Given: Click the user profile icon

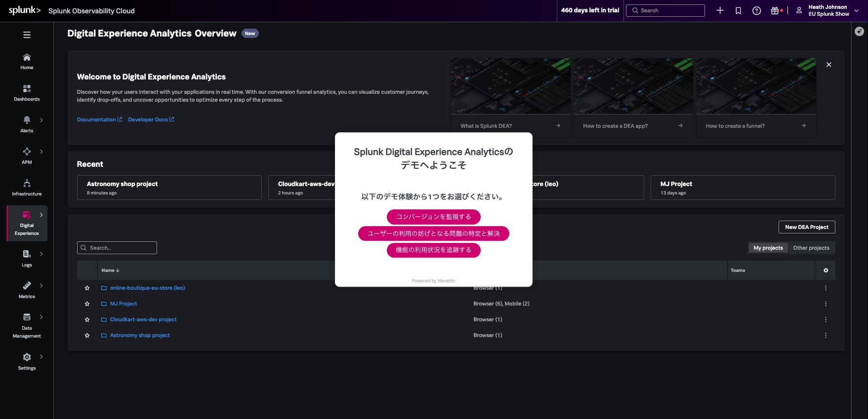Looking at the screenshot, I should (x=799, y=10).
